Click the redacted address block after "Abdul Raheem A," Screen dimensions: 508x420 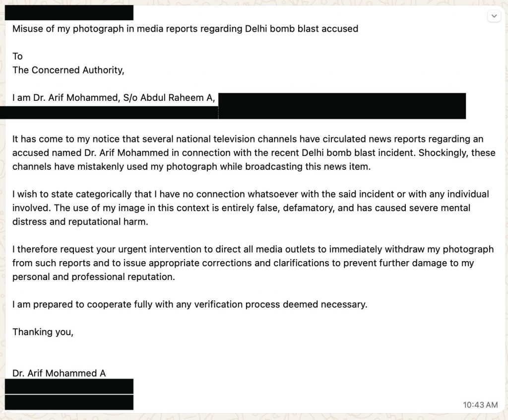(341, 105)
